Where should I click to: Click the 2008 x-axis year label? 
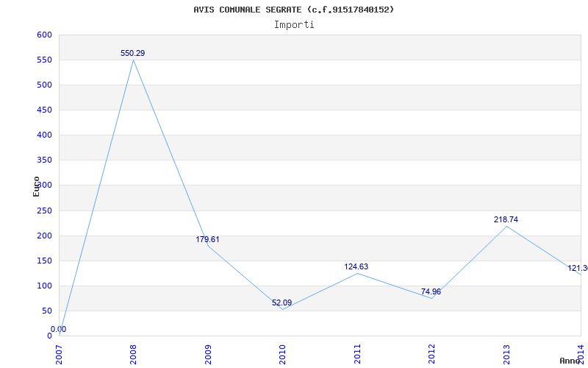click(x=134, y=355)
